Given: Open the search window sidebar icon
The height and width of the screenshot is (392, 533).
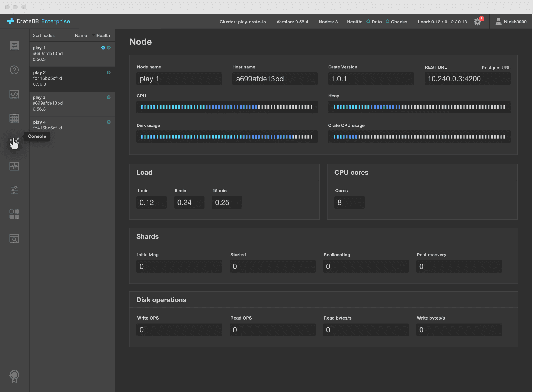Looking at the screenshot, I should (14, 238).
